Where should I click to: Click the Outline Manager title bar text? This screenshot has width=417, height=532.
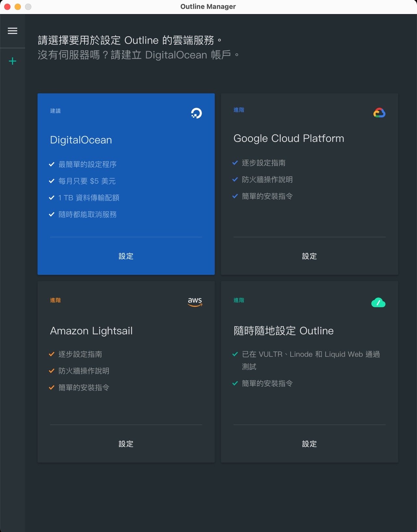point(208,7)
